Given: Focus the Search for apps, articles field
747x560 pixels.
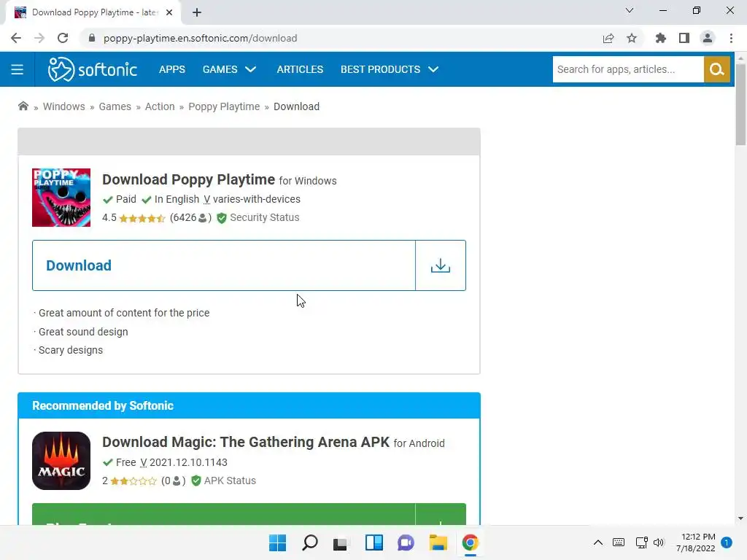Looking at the screenshot, I should 628,69.
